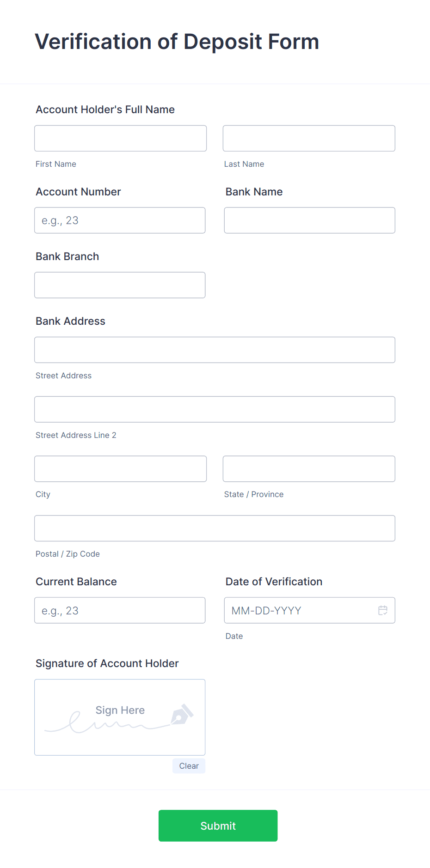Screen dimensions: 430x868
Task: Click inside the Bank Name field
Action: pyautogui.click(x=309, y=220)
